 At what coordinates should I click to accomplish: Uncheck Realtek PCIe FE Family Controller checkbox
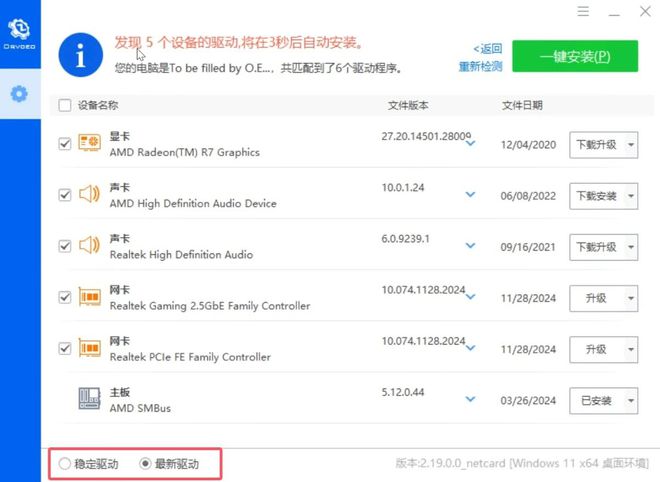point(65,349)
